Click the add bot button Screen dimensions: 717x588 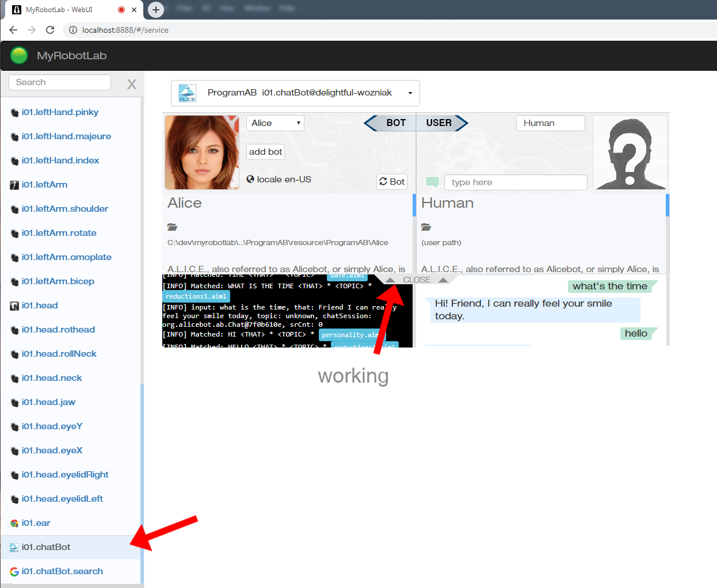[x=266, y=152]
